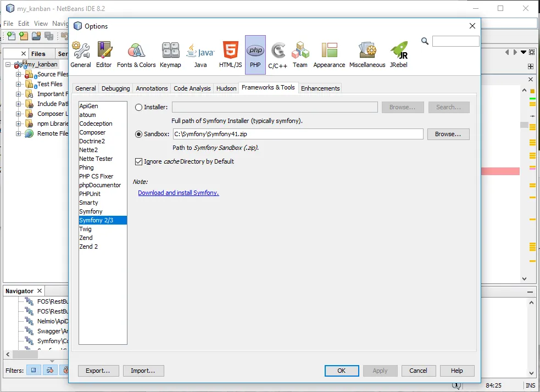Expand the Composer Libraries tree node

18,114
